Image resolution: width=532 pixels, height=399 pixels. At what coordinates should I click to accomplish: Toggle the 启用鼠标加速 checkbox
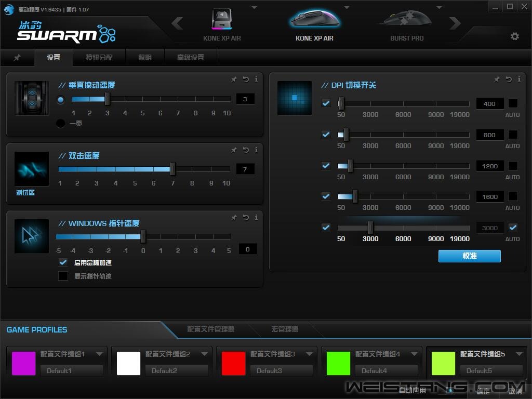[63, 262]
